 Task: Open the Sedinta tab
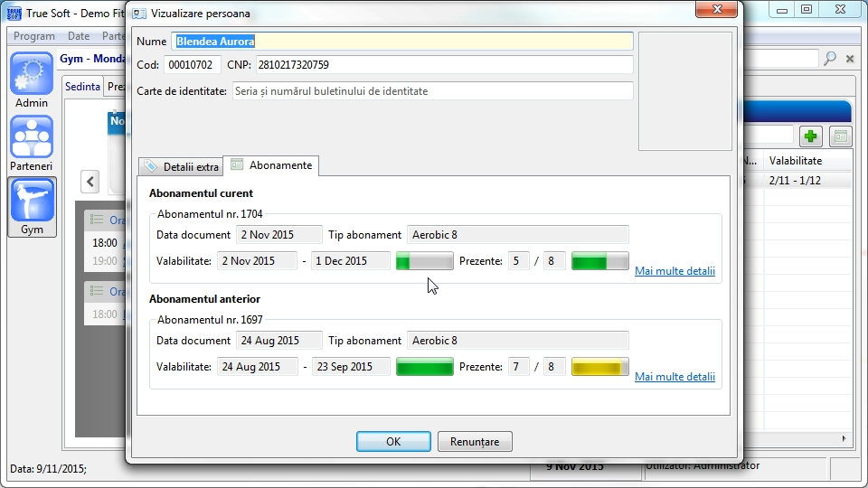[82, 87]
